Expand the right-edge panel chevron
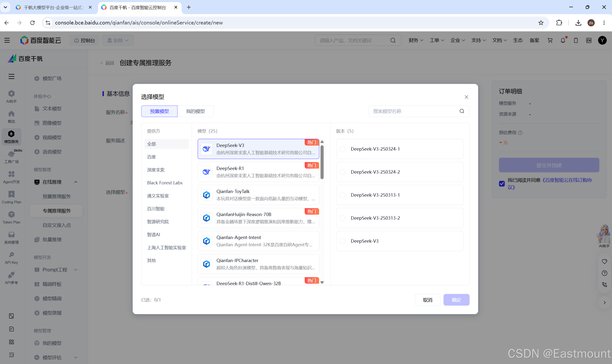The image size is (612, 364). pyautogui.click(x=604, y=303)
